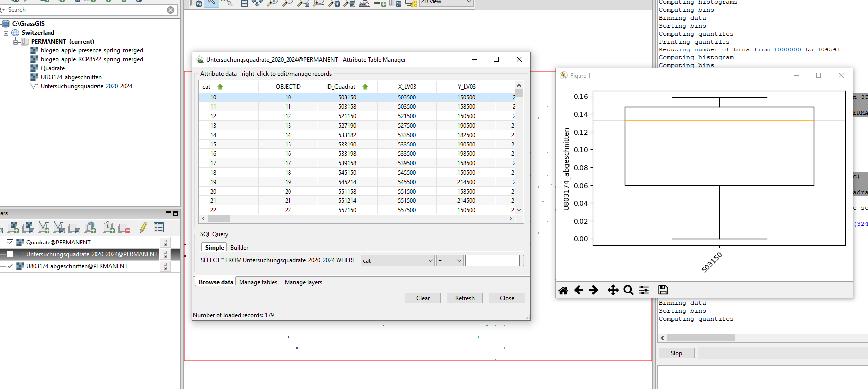The width and height of the screenshot is (868, 389).
Task: Click the table row with cat 10
Action: pos(357,97)
